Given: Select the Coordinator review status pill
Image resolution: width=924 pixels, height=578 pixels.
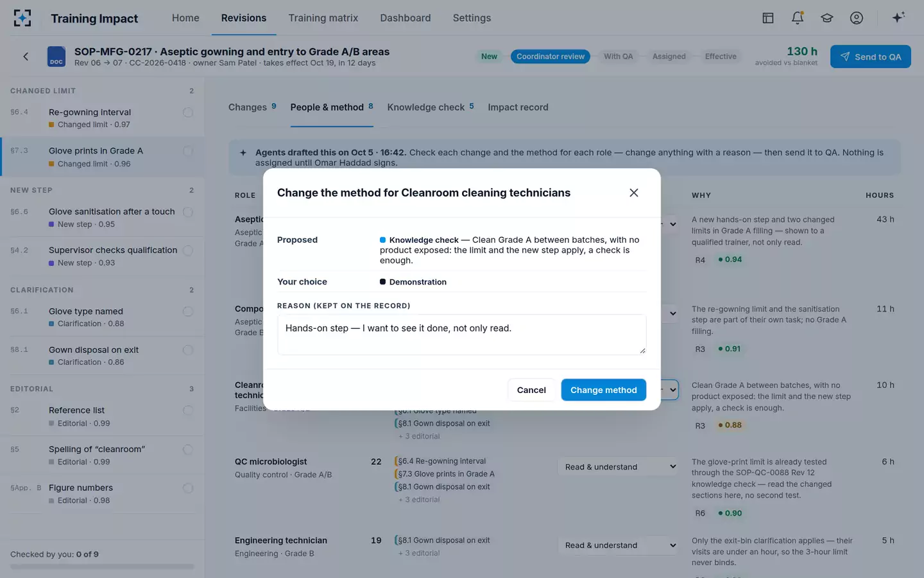Looking at the screenshot, I should pyautogui.click(x=551, y=57).
